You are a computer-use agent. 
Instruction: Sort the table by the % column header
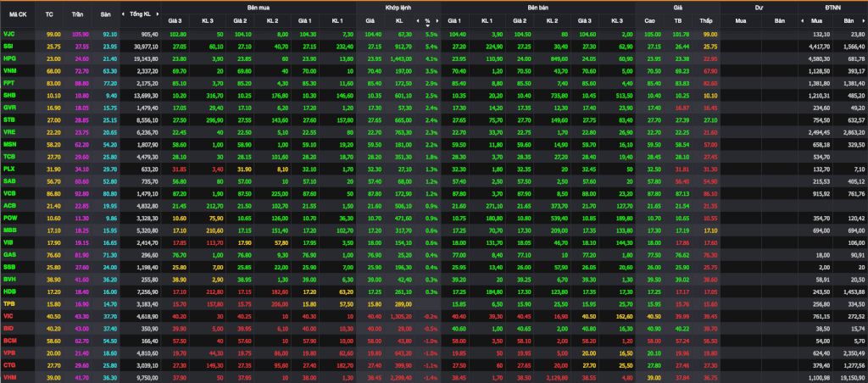click(427, 21)
